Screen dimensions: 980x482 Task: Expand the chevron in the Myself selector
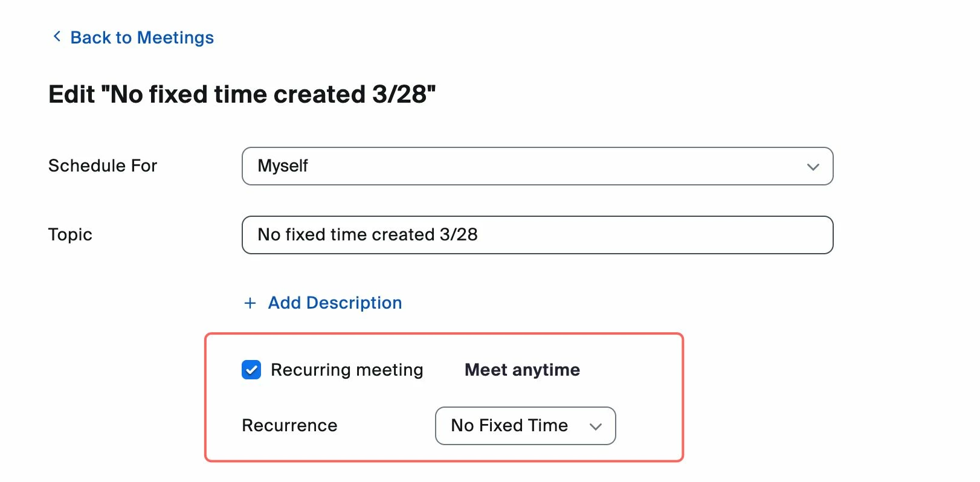pos(813,167)
